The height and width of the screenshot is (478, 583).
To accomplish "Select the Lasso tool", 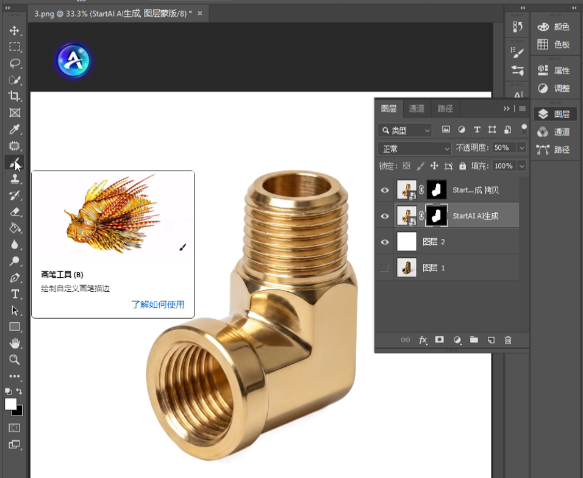I will [15, 63].
